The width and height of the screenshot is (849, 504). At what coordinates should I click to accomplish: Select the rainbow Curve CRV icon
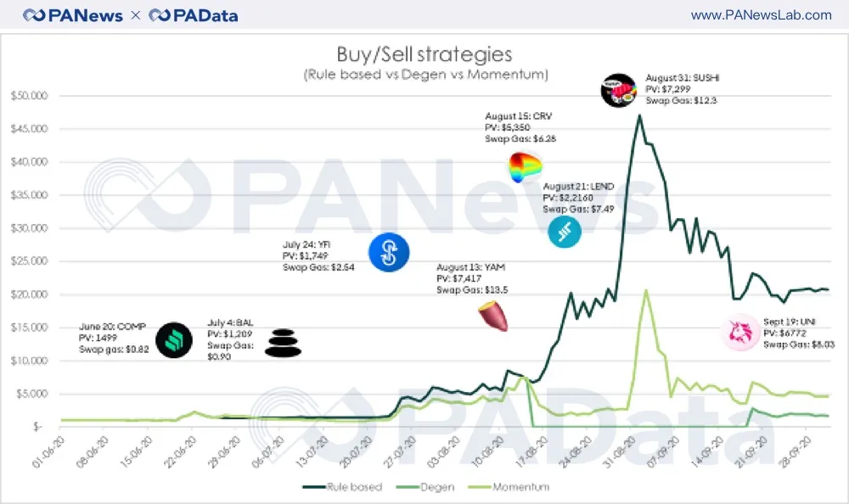(525, 167)
